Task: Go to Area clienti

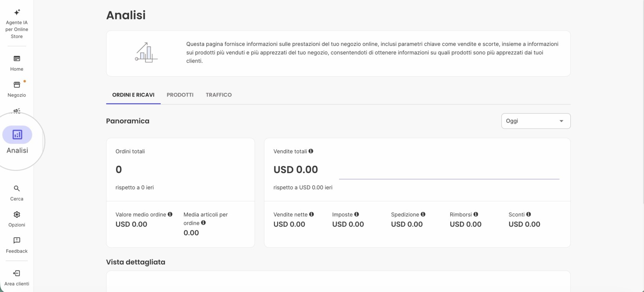Action: [17, 278]
